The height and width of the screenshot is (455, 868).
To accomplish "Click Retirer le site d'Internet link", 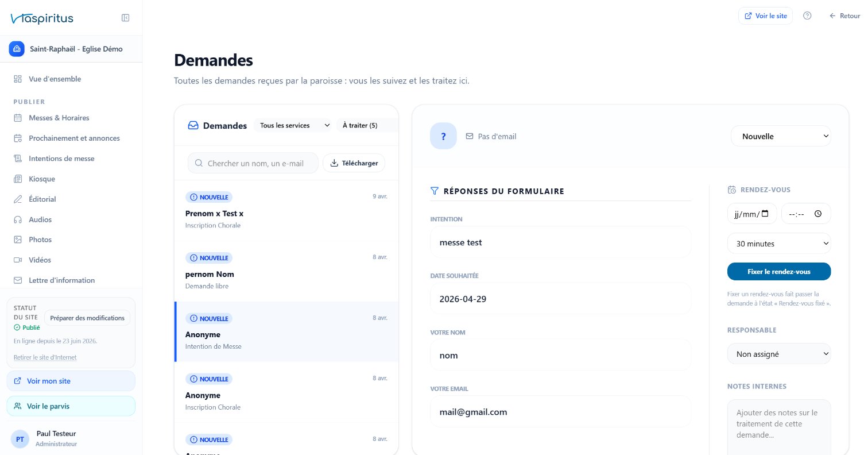I will click(x=45, y=357).
